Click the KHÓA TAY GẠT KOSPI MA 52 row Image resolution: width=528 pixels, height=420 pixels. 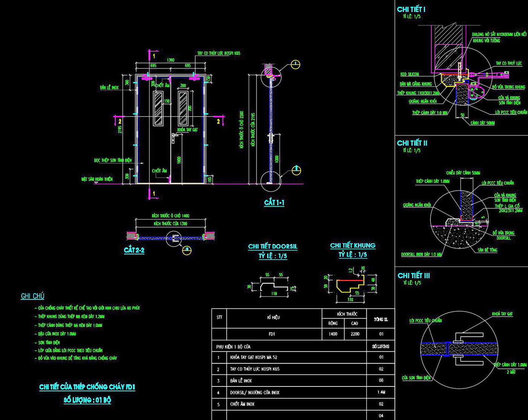253,357
